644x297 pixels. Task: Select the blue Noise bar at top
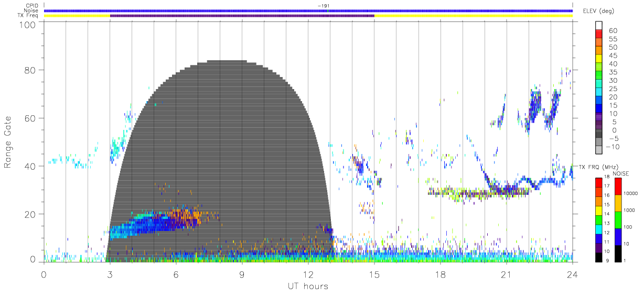[308, 10]
